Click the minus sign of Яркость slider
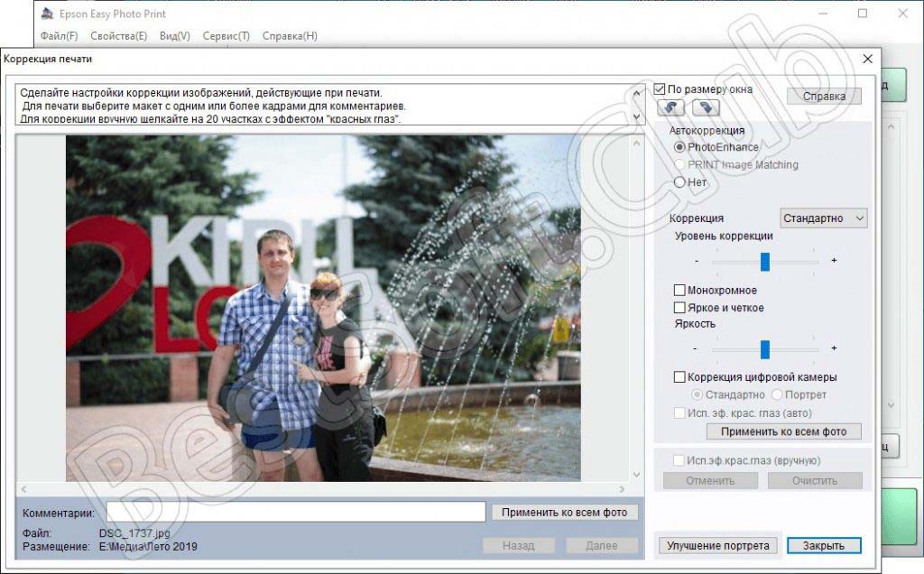924x574 pixels. [696, 348]
